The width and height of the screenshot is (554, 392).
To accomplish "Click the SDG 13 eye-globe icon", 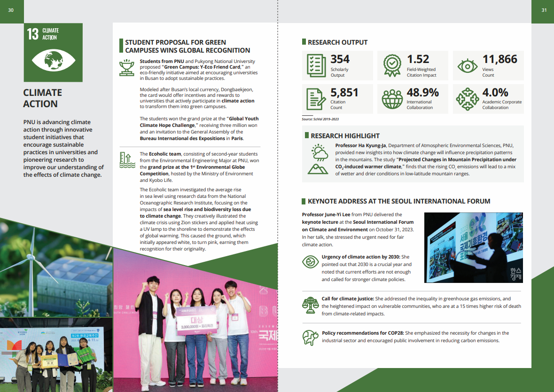I will (53, 61).
